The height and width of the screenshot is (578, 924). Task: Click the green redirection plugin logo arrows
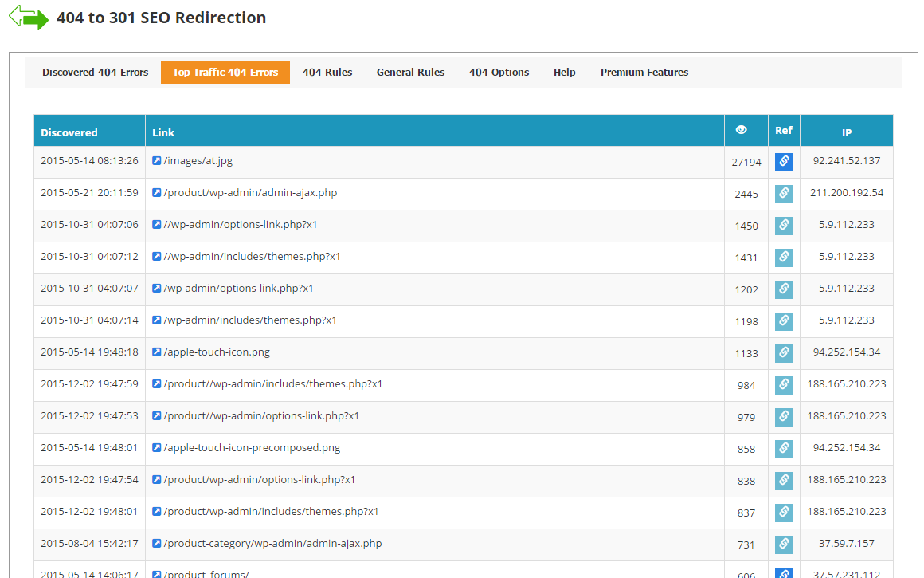29,17
